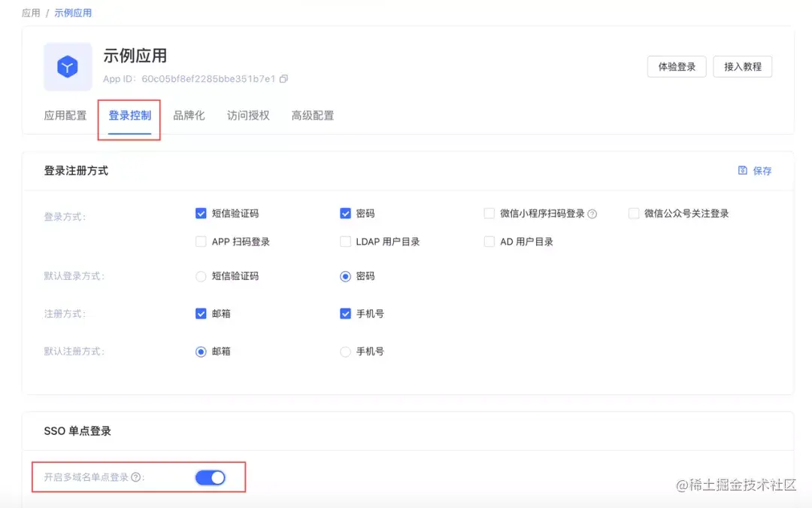Switch to 应用配置 tab
This screenshot has width=812, height=508.
[x=65, y=116]
